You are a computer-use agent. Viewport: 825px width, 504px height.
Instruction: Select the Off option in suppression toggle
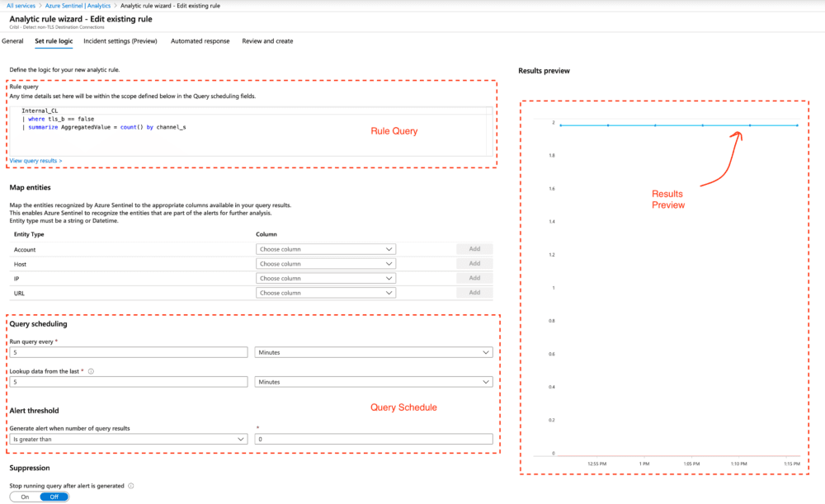coord(54,497)
